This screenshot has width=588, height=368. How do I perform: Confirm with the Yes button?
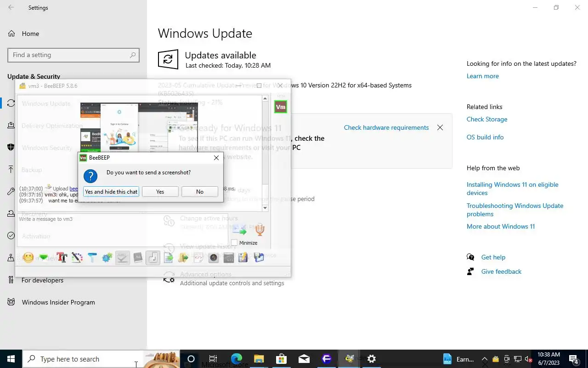coord(160,191)
